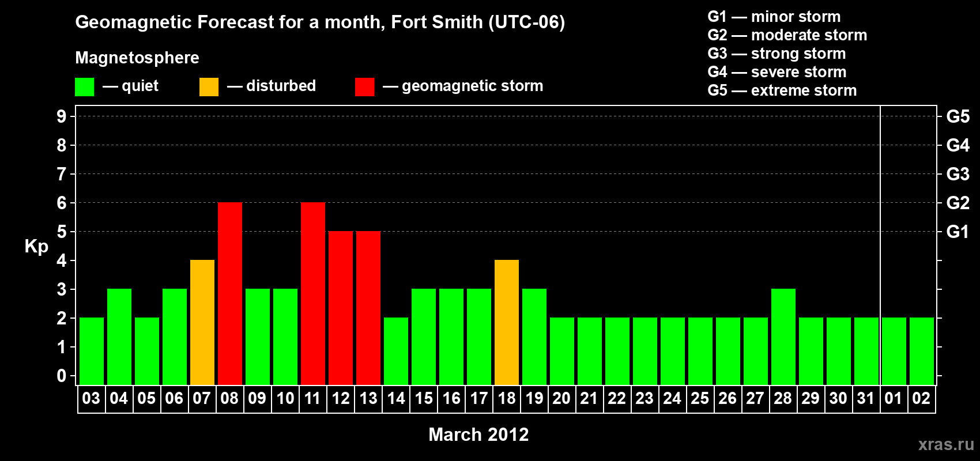Click the chart title Geomagnetic Forecast

(320, 22)
